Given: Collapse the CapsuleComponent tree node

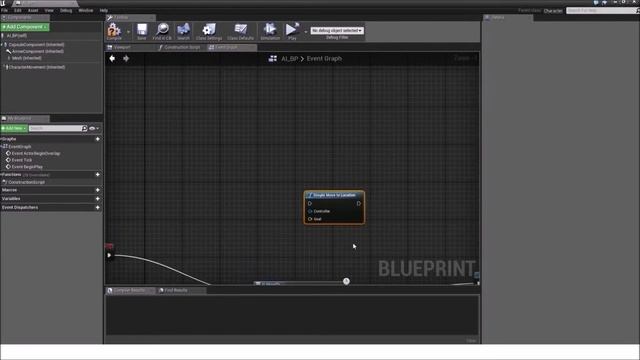Looking at the screenshot, I should click(2, 44).
